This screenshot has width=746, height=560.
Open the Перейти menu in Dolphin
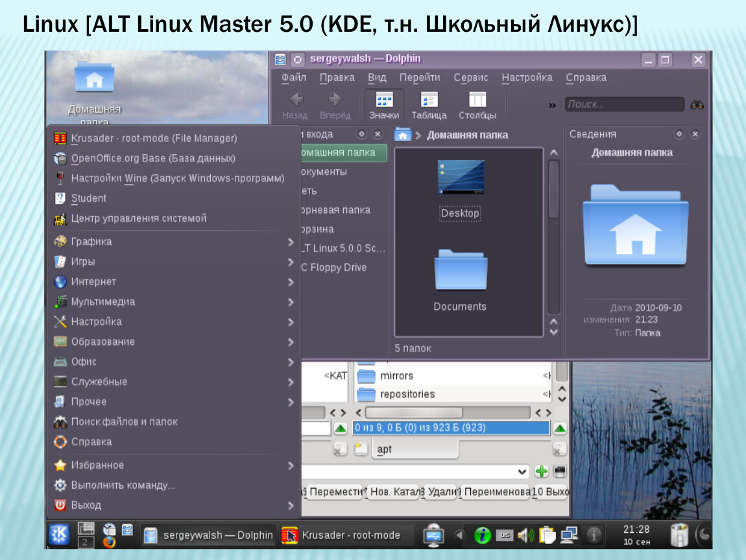pos(420,78)
